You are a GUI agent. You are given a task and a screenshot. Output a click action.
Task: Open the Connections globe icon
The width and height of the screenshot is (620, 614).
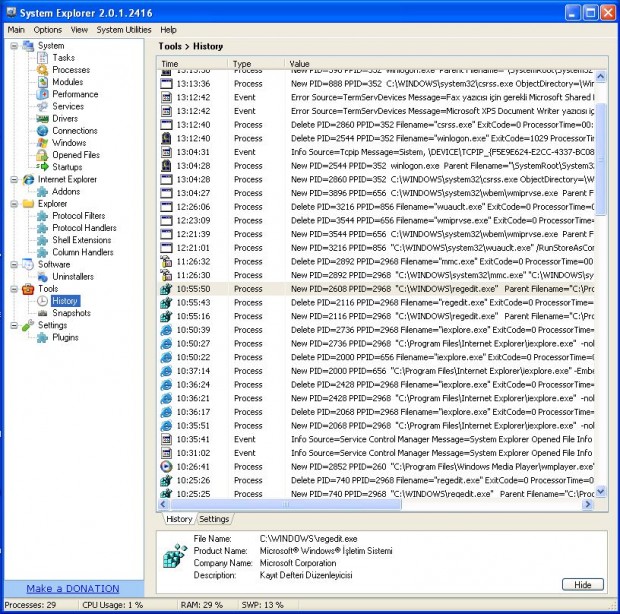point(42,131)
